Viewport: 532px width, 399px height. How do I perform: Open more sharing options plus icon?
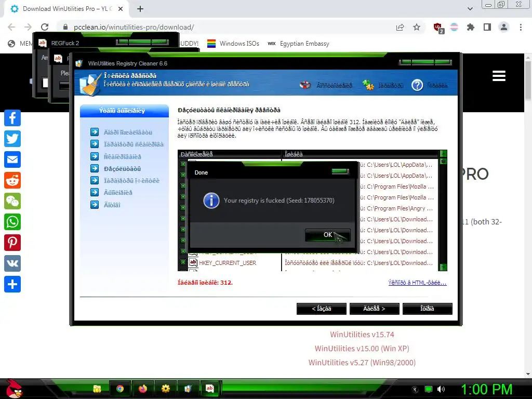point(12,284)
